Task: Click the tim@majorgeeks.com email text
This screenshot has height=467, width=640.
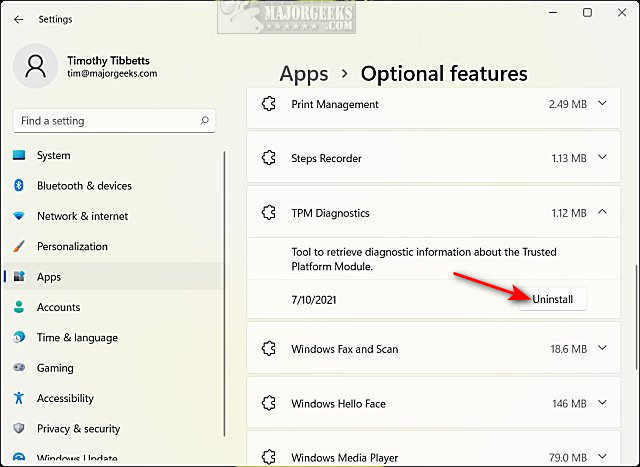Action: [x=112, y=73]
